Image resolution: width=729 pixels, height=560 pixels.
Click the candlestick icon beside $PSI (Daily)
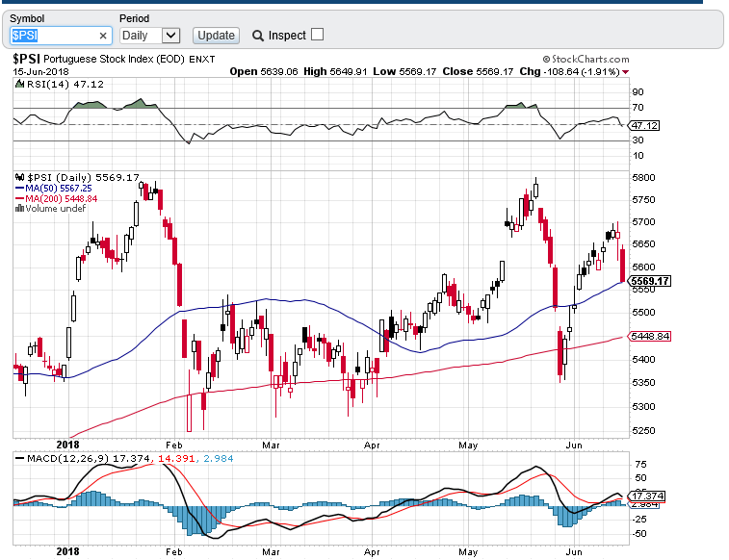[x=19, y=177]
